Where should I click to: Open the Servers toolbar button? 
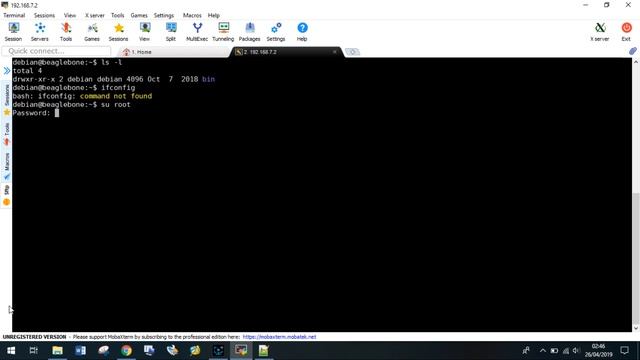(x=40, y=32)
